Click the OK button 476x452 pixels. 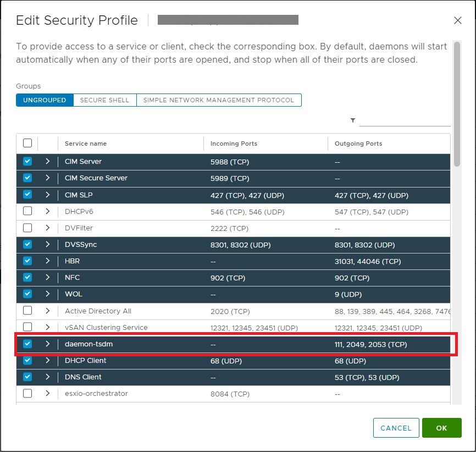coord(442,427)
